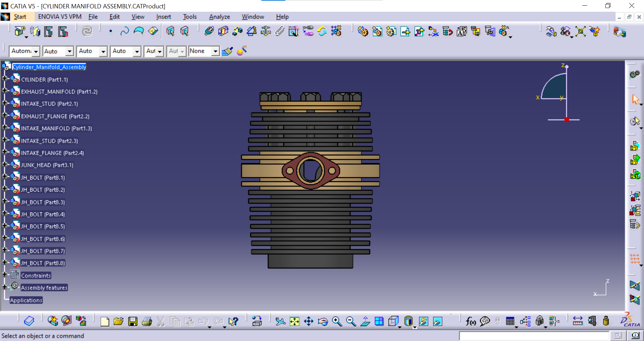Click the Save file icon
Screen dimensions: 644x341
pyautogui.click(x=133, y=322)
